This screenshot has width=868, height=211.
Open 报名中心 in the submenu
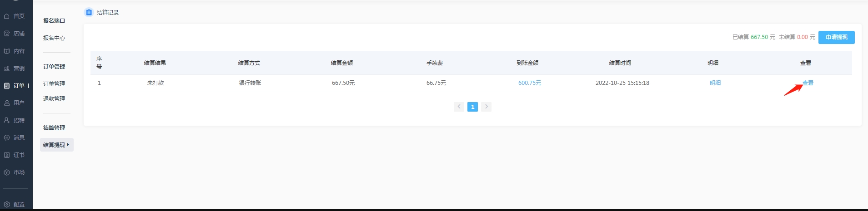point(54,38)
